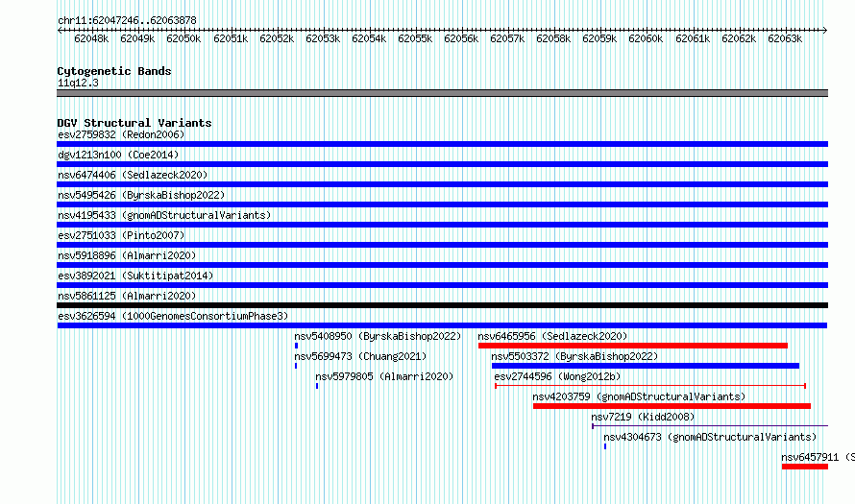Click esv3892021 (Suktitipat2014) label
855x504 pixels.
pyautogui.click(x=135, y=276)
